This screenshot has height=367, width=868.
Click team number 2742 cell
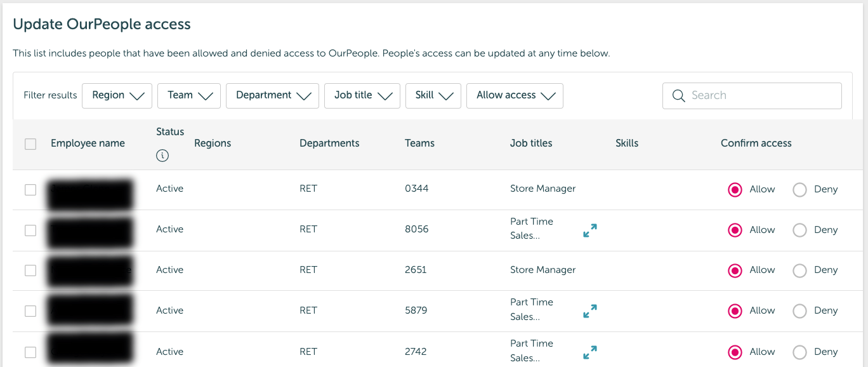[416, 352]
